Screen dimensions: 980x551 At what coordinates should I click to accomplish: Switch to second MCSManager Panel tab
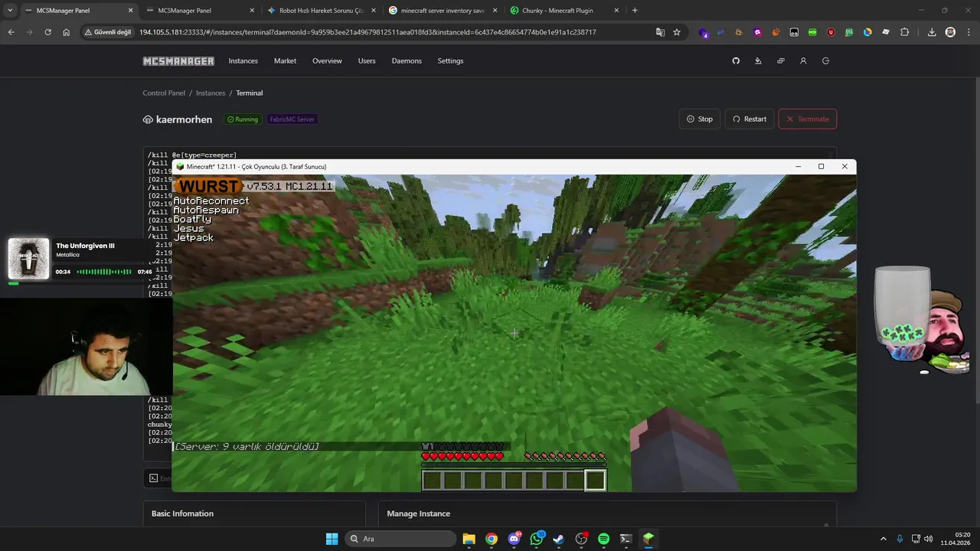pyautogui.click(x=200, y=11)
